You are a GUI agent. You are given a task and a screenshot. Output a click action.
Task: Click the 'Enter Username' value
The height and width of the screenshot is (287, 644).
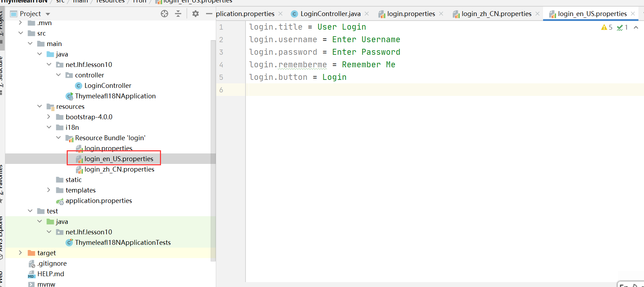tap(366, 39)
